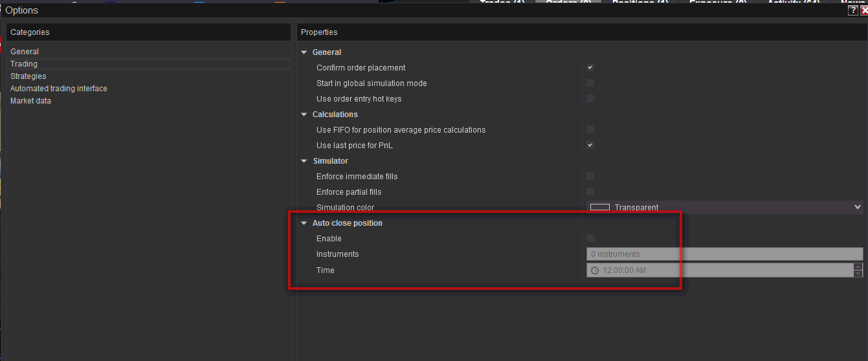This screenshot has width=868, height=361.
Task: Select the Trading category
Action: pos(24,64)
